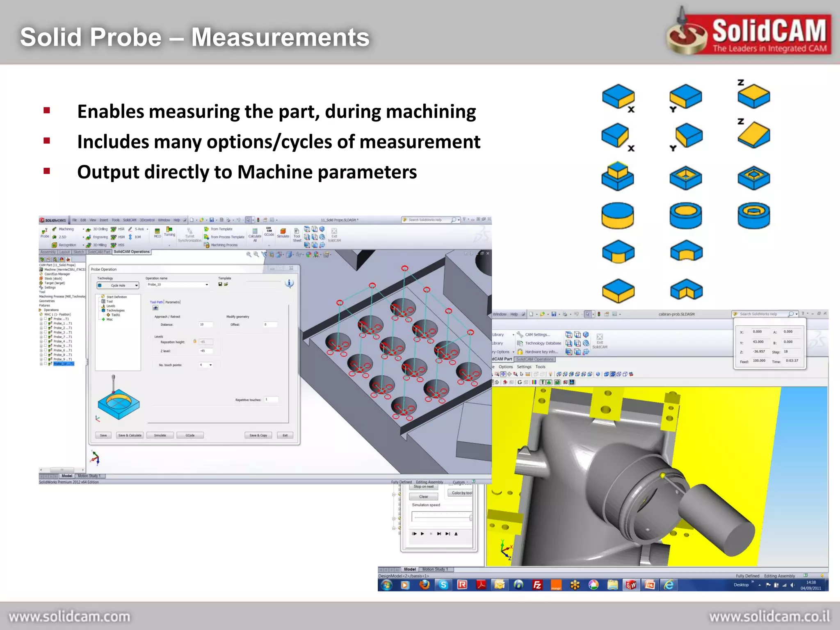
Task: Click the load template folder icon
Action: (226, 284)
